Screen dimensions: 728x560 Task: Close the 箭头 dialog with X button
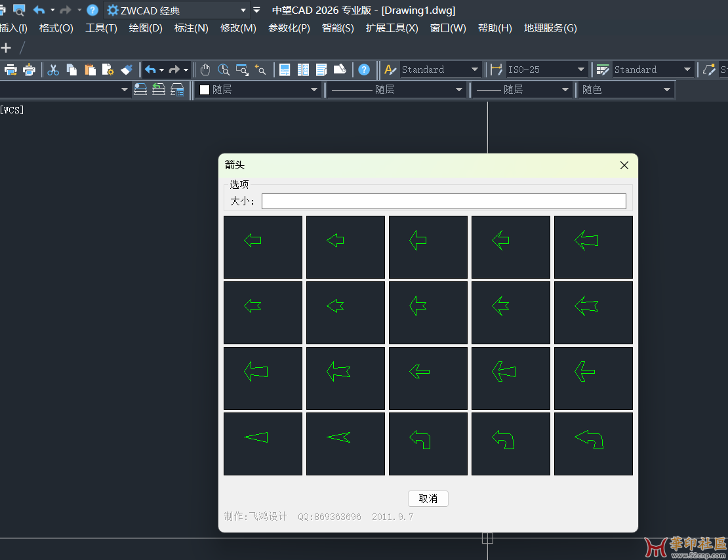pos(624,165)
